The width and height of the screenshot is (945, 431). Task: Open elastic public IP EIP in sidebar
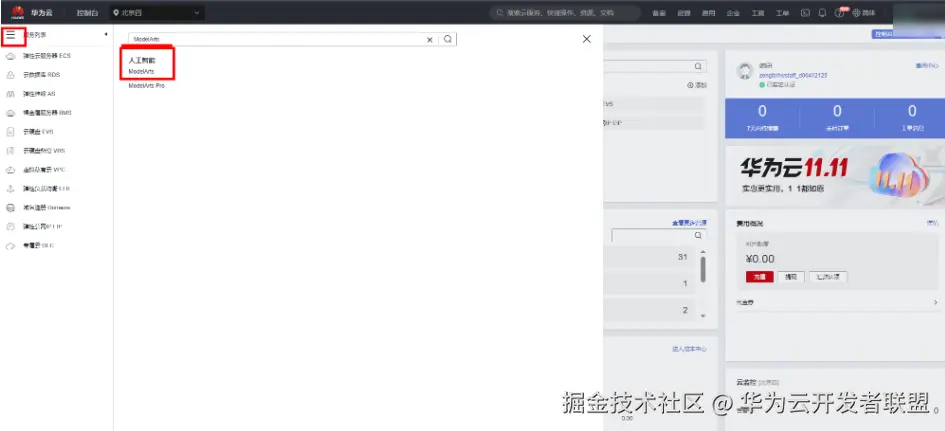click(43, 227)
